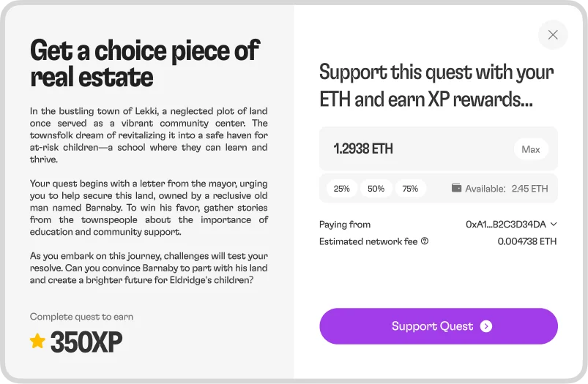Close the quest dialog with the X icon
The width and height of the screenshot is (588, 384).
tap(553, 35)
